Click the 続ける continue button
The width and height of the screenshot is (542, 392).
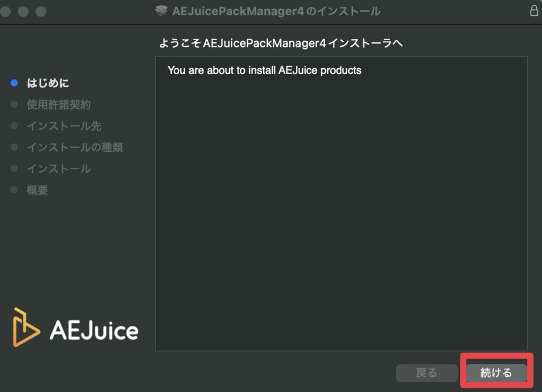[496, 373]
